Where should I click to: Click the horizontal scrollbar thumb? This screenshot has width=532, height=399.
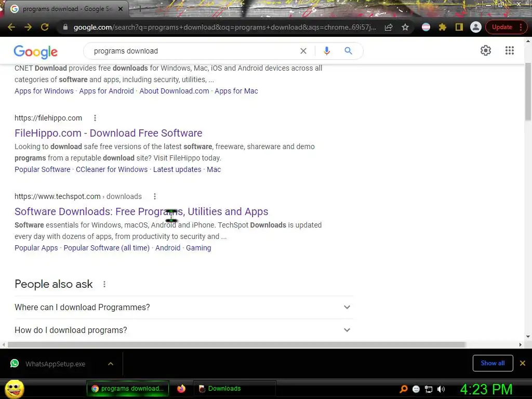(236, 344)
